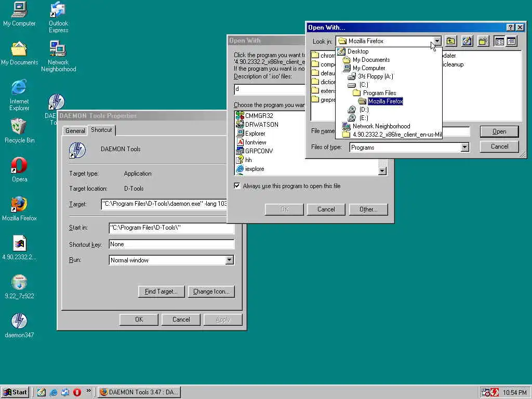Click Find Target... button
Image resolution: width=532 pixels, height=399 pixels.
[x=161, y=291]
